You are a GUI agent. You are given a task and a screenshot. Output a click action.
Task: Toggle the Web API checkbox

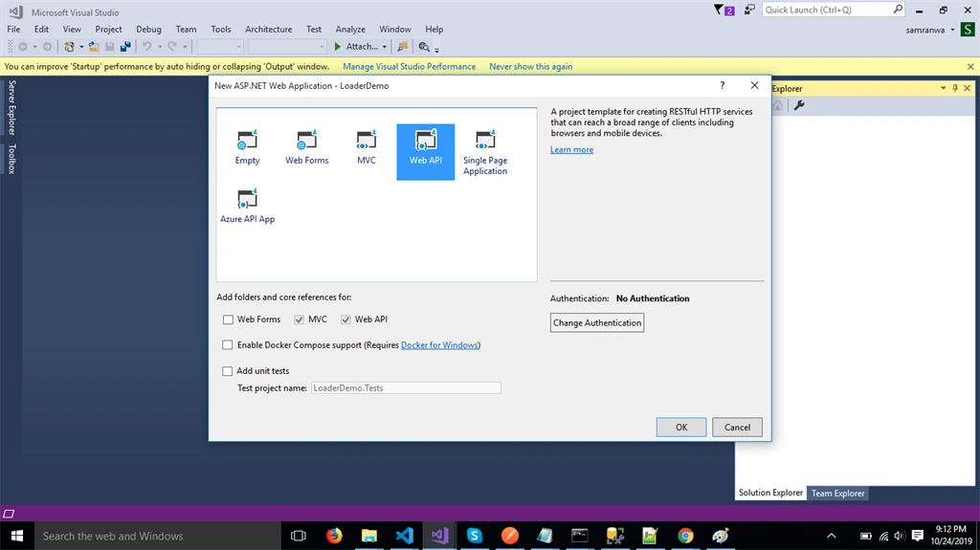(x=345, y=319)
